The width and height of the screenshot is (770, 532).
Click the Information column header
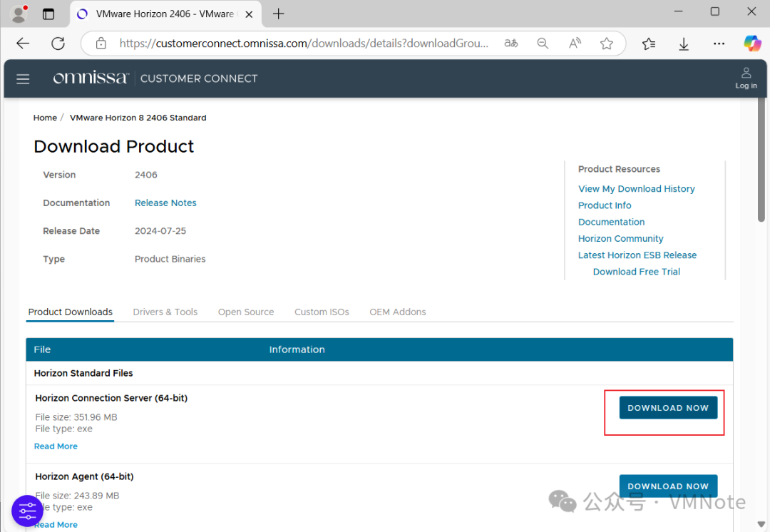tap(297, 349)
